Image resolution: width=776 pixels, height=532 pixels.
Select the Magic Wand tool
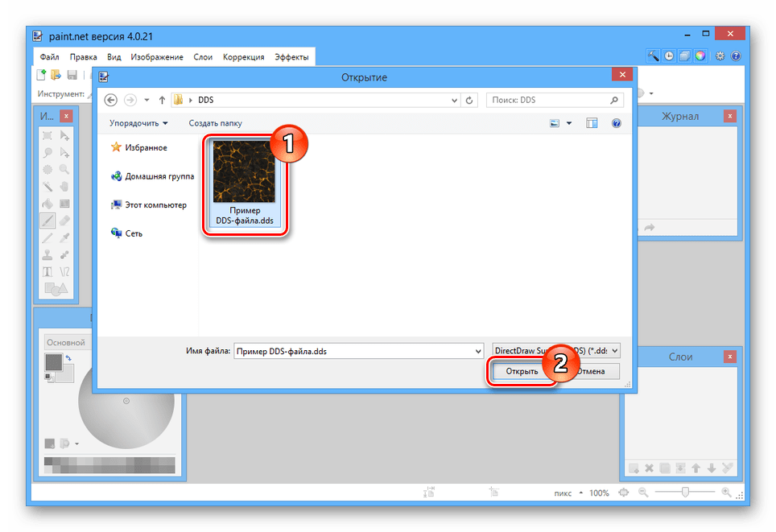(47, 186)
